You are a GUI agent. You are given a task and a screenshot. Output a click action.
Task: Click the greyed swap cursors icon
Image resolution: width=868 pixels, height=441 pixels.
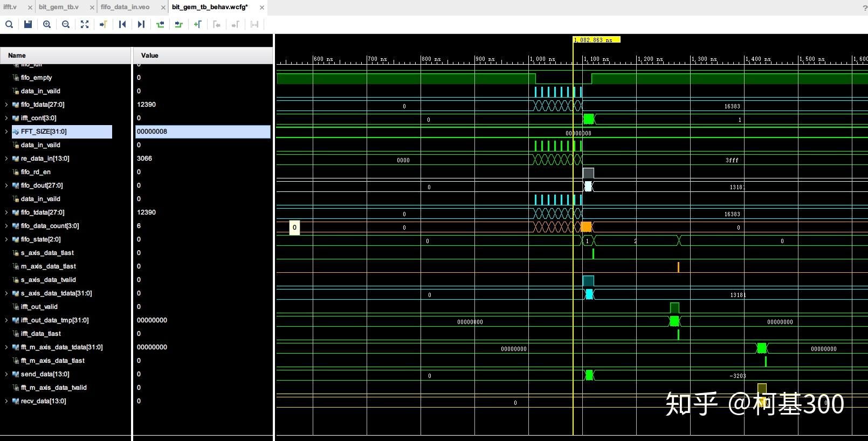point(254,24)
